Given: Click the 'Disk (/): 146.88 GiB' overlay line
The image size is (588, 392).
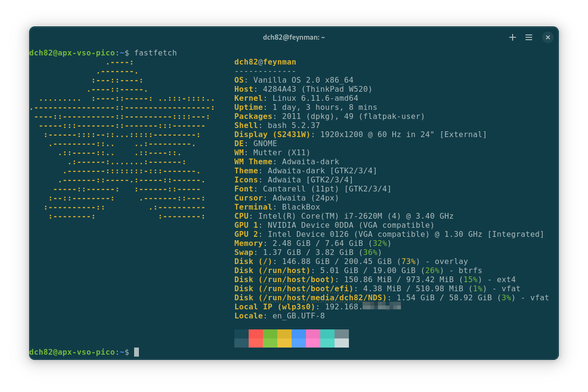Looking at the screenshot, I should click(x=351, y=261).
